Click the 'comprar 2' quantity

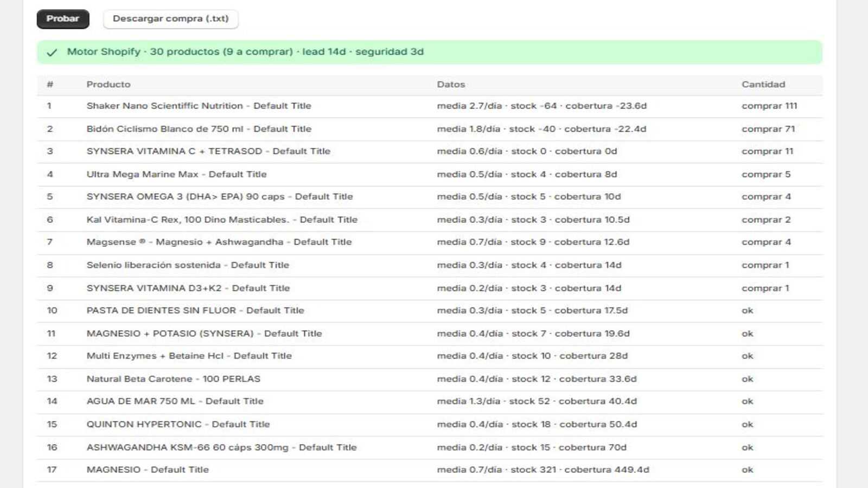766,220
